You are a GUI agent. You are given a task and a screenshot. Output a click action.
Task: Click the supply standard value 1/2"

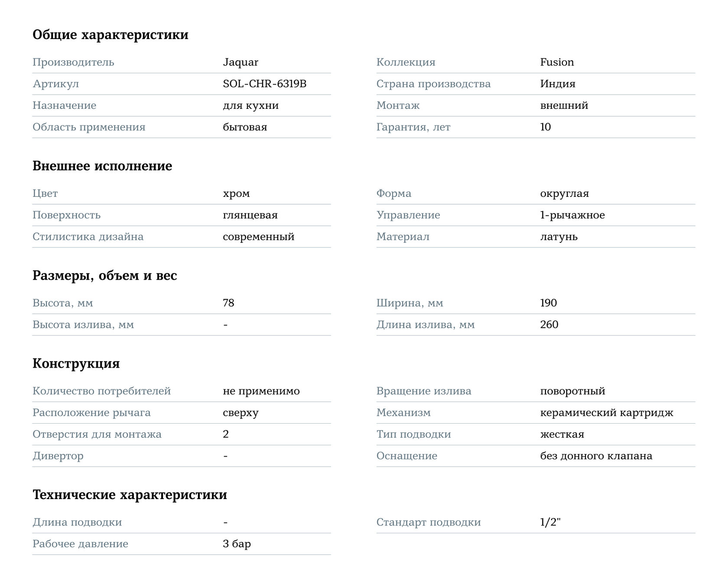pyautogui.click(x=550, y=522)
